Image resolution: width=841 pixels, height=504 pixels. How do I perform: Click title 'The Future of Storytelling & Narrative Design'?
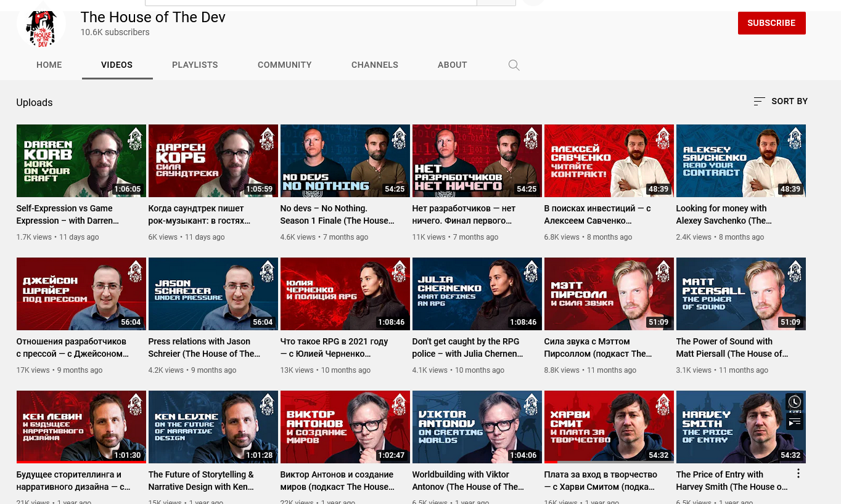201,481
